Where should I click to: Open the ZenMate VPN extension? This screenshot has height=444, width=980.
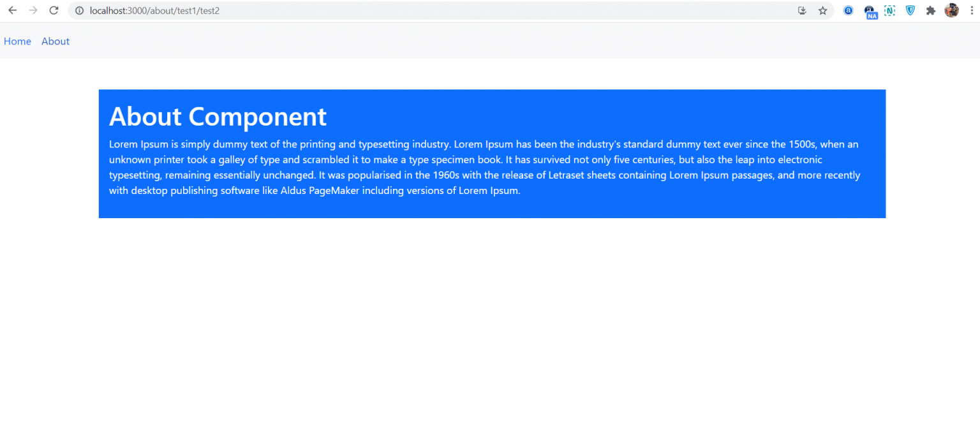(910, 10)
